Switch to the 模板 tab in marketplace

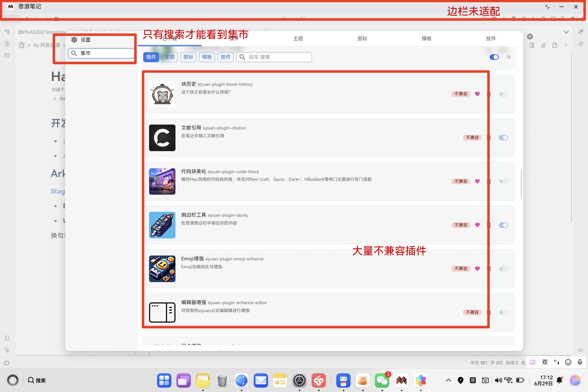tap(427, 38)
